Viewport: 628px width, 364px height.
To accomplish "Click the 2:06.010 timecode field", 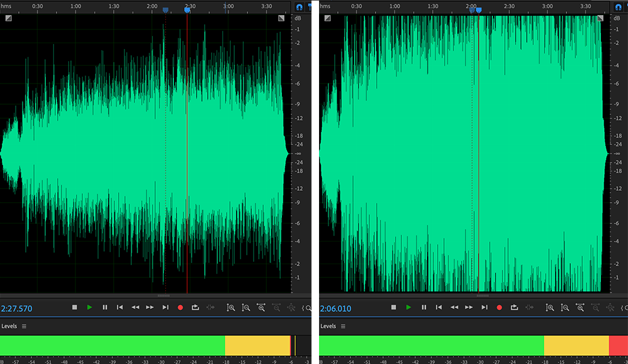I will (336, 308).
